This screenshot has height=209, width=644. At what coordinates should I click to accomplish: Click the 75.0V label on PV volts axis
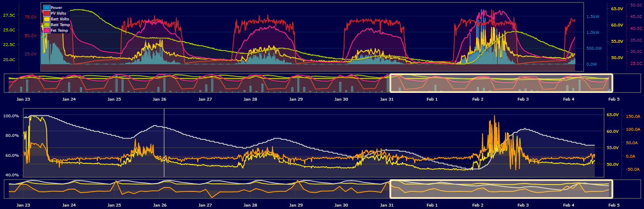coord(31,17)
